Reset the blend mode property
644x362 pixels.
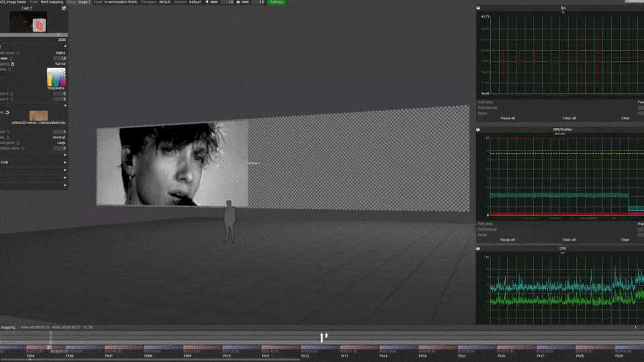click(x=17, y=53)
